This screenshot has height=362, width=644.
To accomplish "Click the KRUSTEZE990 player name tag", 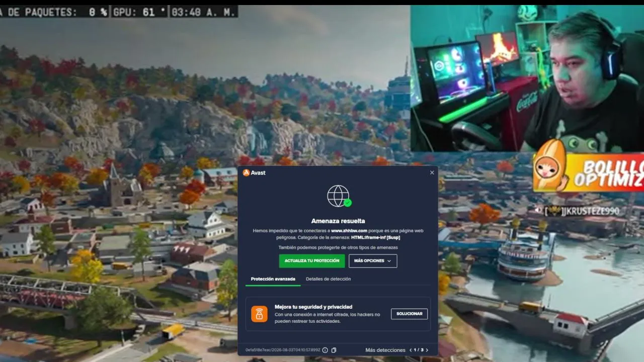I will click(x=582, y=211).
